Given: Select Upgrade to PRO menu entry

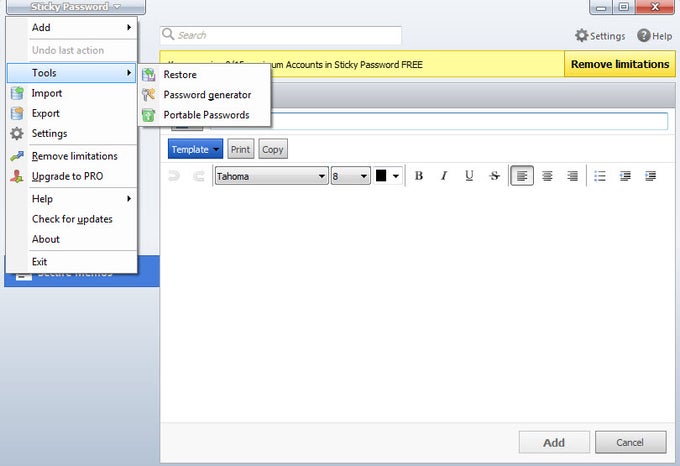Looking at the screenshot, I should tap(72, 176).
